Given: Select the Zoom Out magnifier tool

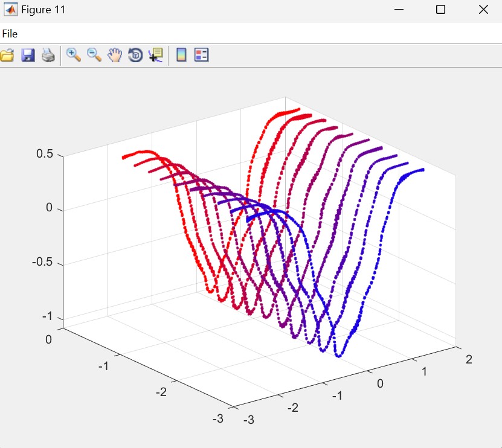Looking at the screenshot, I should point(94,55).
